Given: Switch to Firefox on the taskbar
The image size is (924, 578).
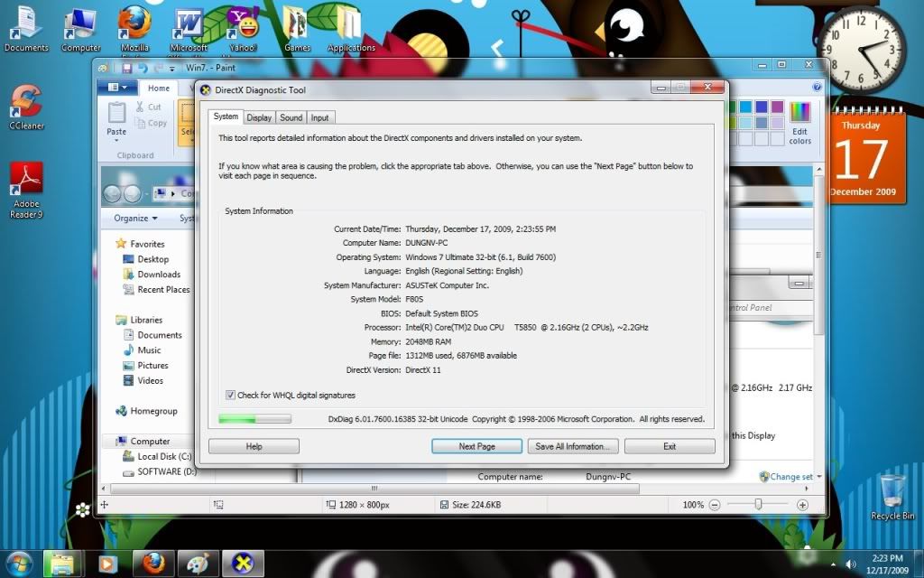Looking at the screenshot, I should 153,564.
